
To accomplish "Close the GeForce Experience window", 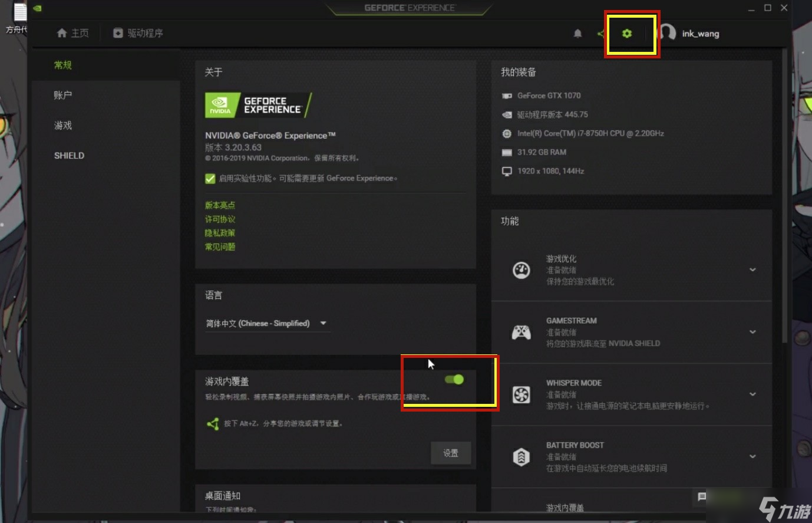I will (784, 8).
